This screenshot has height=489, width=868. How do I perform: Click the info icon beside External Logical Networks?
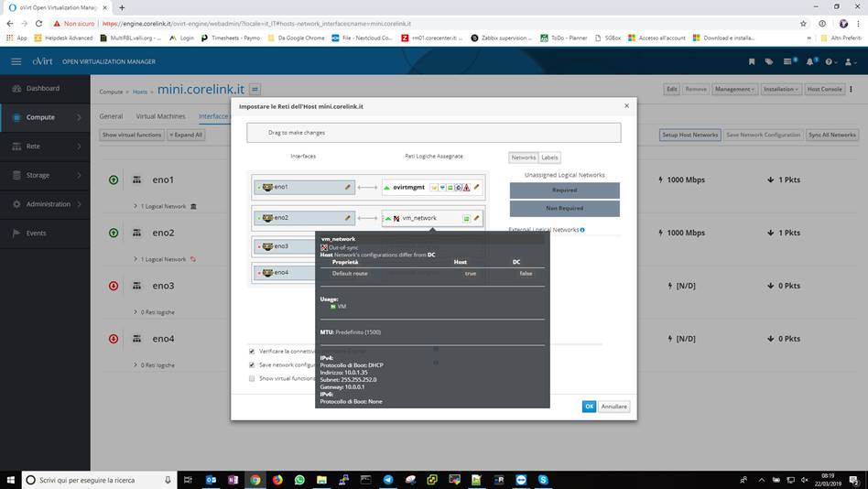(x=582, y=230)
